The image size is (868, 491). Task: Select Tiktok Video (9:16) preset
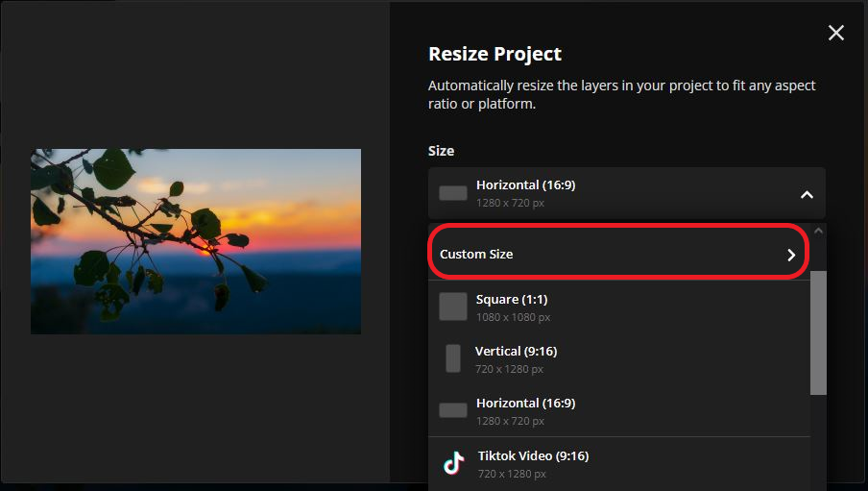pos(533,455)
